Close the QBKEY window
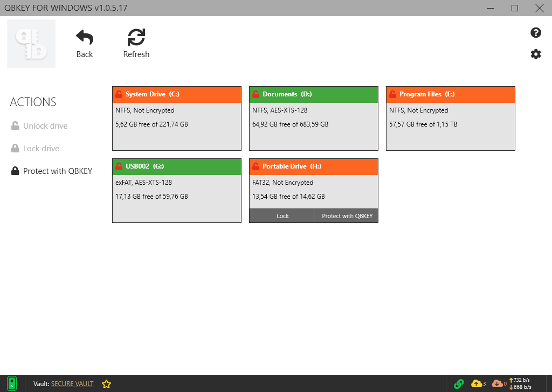Screen dimensions: 552x392 (539, 8)
